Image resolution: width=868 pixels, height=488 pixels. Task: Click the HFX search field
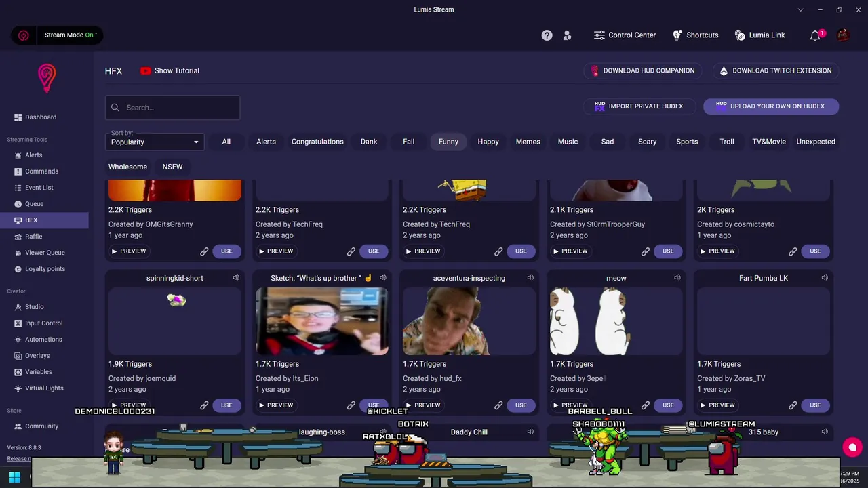pos(172,108)
